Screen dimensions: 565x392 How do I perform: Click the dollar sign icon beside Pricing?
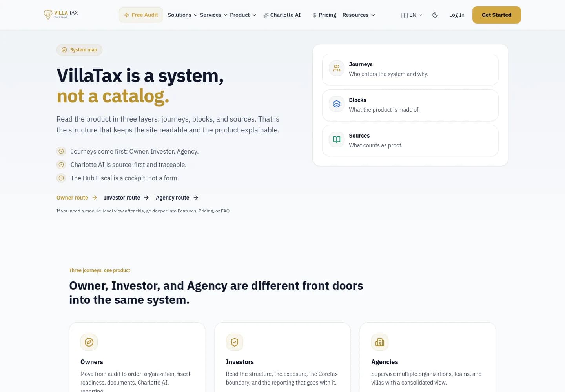tap(315, 15)
